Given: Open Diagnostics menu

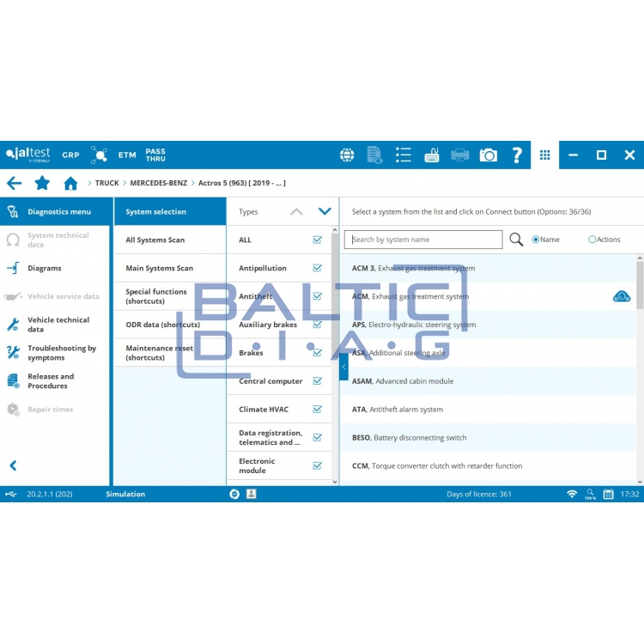Looking at the screenshot, I should (55, 211).
